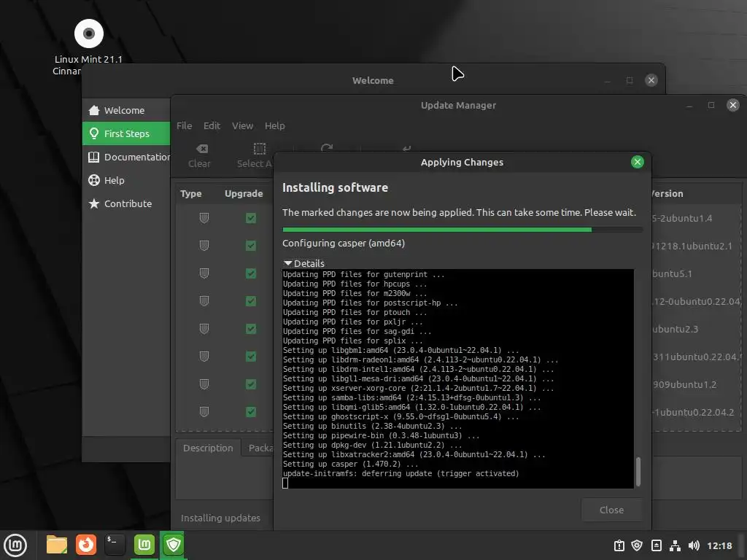Toggle the fifth row upgrade checkbox

[251, 329]
